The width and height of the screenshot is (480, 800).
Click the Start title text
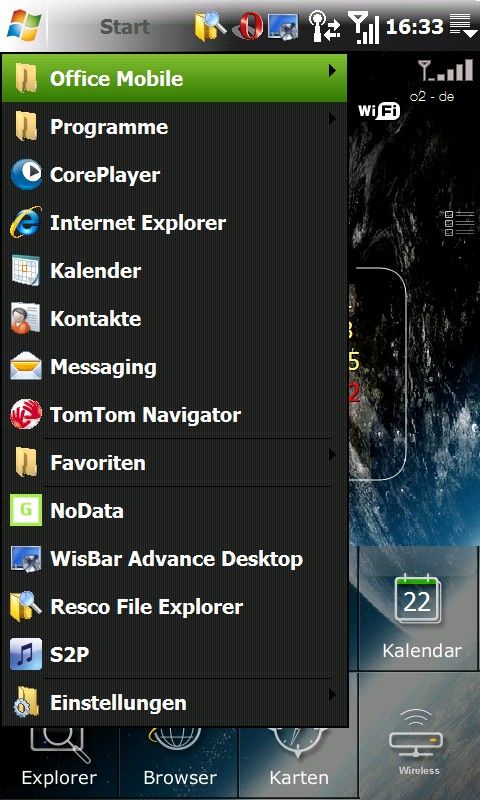[x=124, y=27]
